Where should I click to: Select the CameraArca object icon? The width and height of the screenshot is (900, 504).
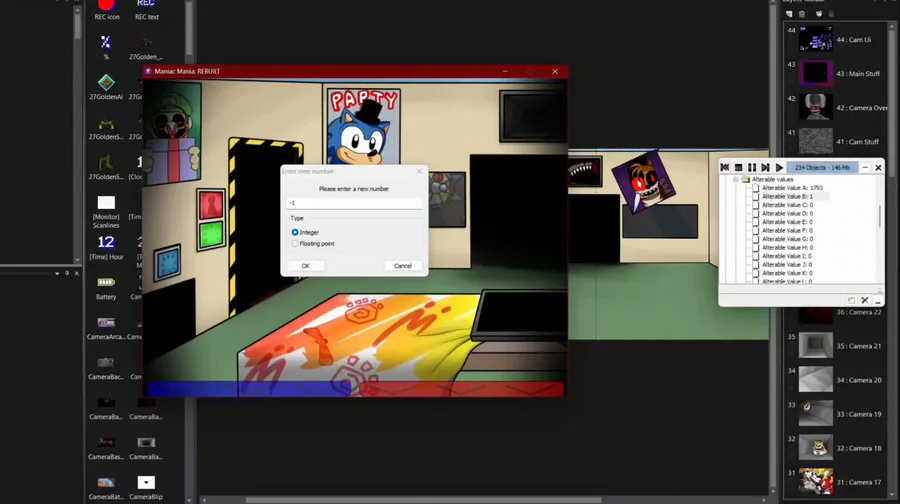pos(106,323)
